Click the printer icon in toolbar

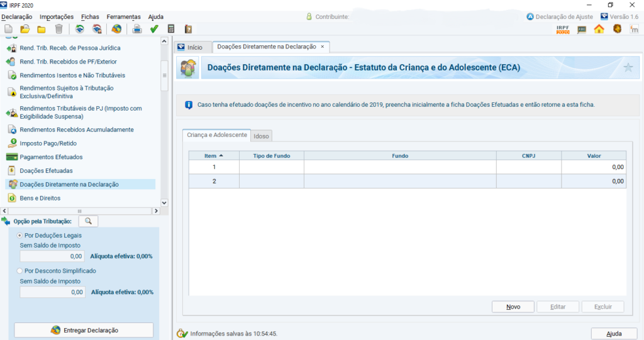(x=136, y=29)
